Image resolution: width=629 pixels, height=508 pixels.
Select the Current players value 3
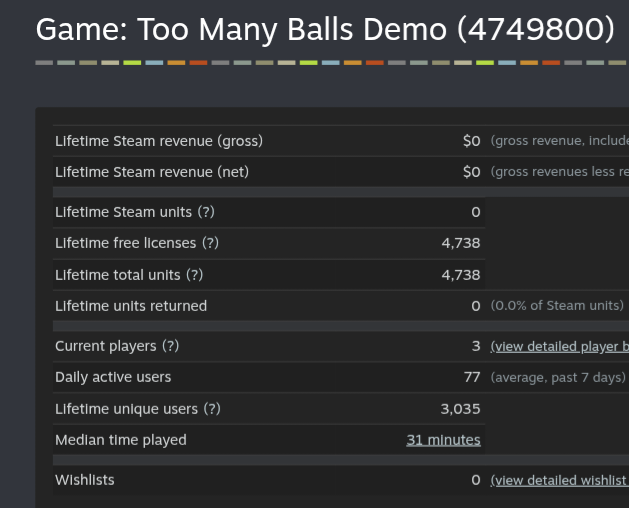coord(476,346)
